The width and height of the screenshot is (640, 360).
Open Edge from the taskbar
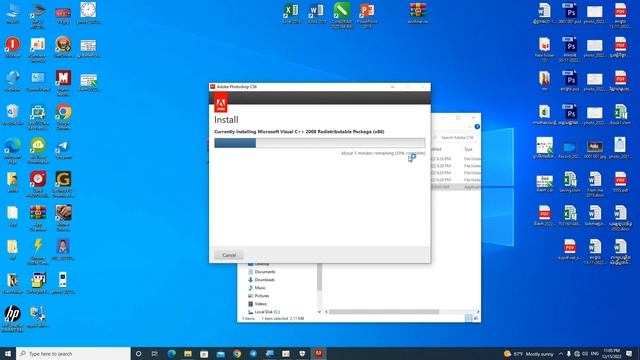point(171,353)
